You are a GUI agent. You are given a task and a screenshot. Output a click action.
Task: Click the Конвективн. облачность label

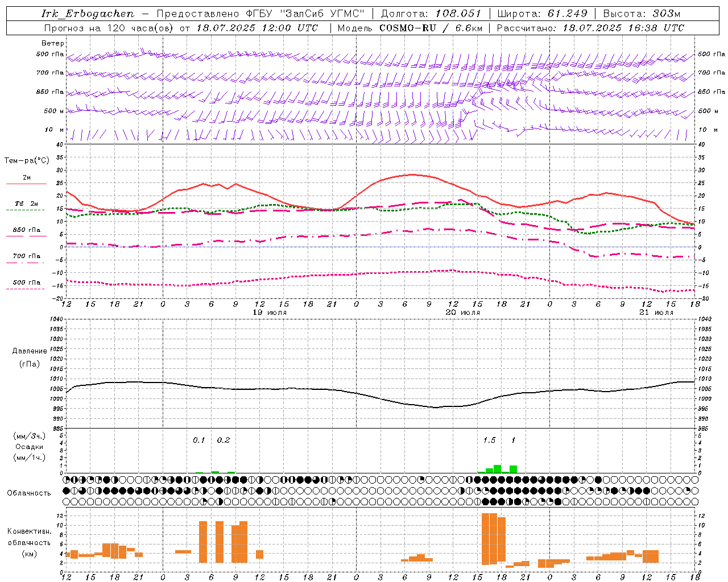[x=29, y=537]
